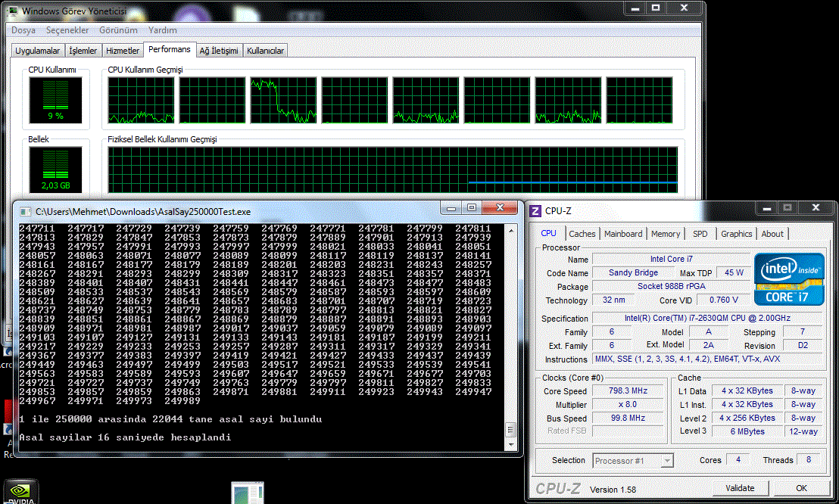Click the last CPU history graph
Image resolution: width=839 pixels, height=504 pixels.
click(639, 100)
